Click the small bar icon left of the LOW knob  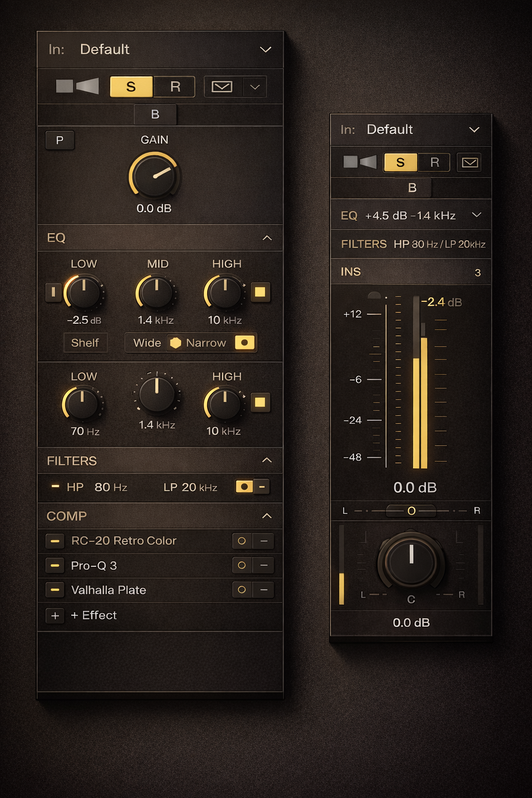(54, 294)
